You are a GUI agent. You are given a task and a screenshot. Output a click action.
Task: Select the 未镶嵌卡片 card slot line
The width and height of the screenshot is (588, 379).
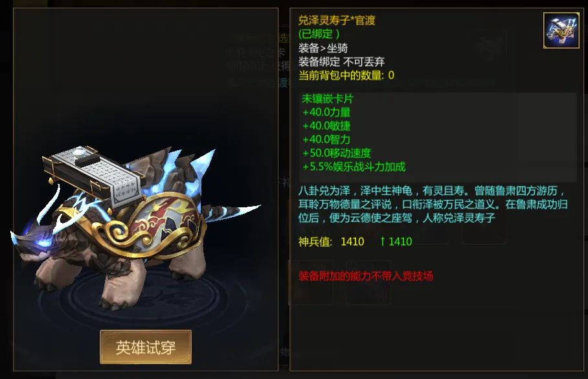[x=328, y=98]
